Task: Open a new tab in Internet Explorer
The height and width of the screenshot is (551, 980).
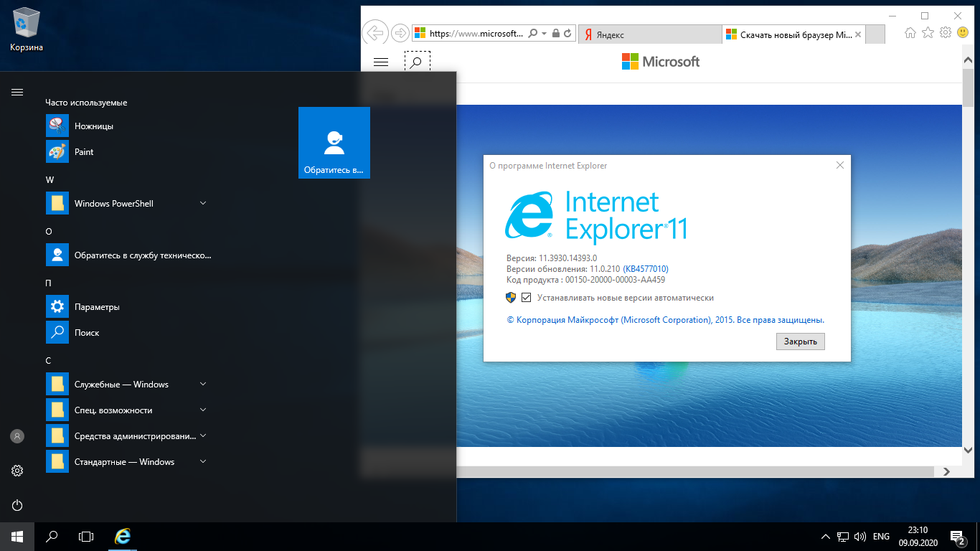Action: click(x=876, y=34)
